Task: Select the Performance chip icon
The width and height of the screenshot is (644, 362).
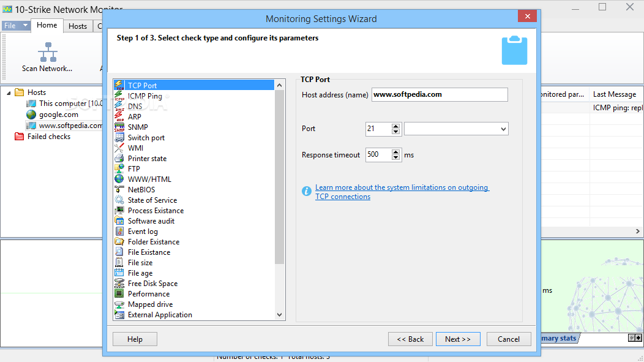Action: 119,294
